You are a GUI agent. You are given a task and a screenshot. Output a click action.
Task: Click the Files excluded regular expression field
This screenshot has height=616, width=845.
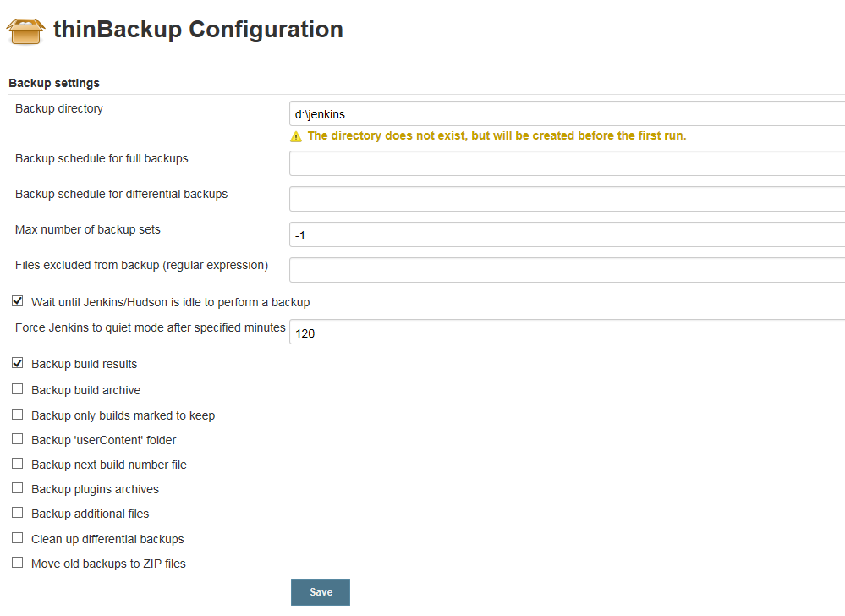coord(567,270)
